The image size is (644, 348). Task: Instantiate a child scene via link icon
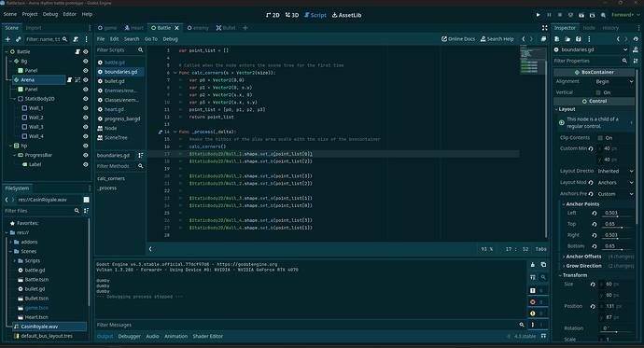coord(18,39)
